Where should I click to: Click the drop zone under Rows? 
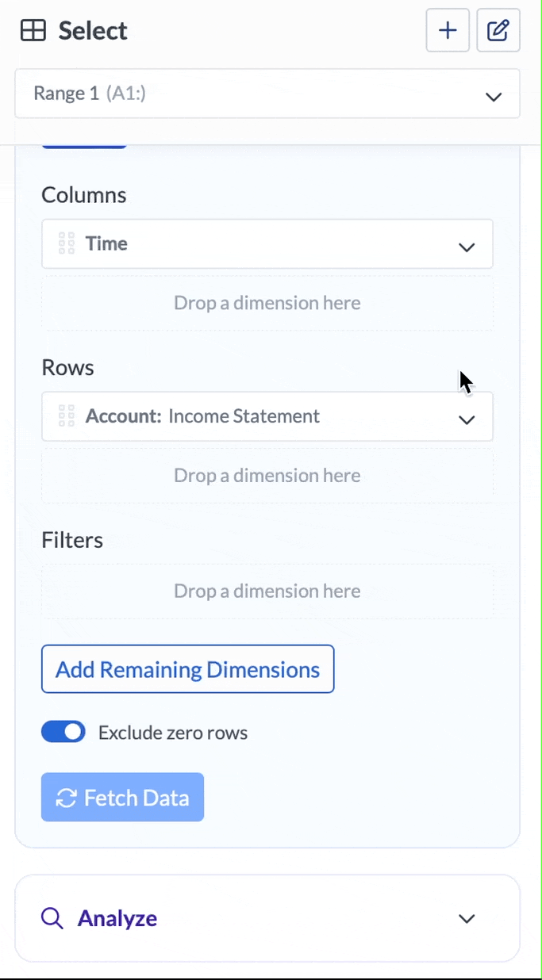[x=267, y=475]
